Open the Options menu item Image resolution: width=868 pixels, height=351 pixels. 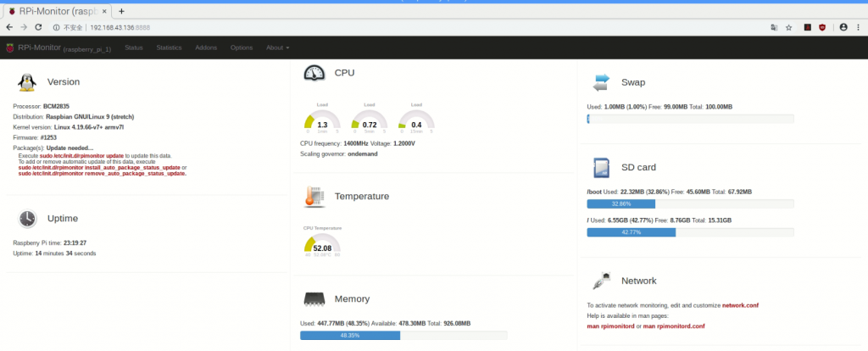click(242, 47)
